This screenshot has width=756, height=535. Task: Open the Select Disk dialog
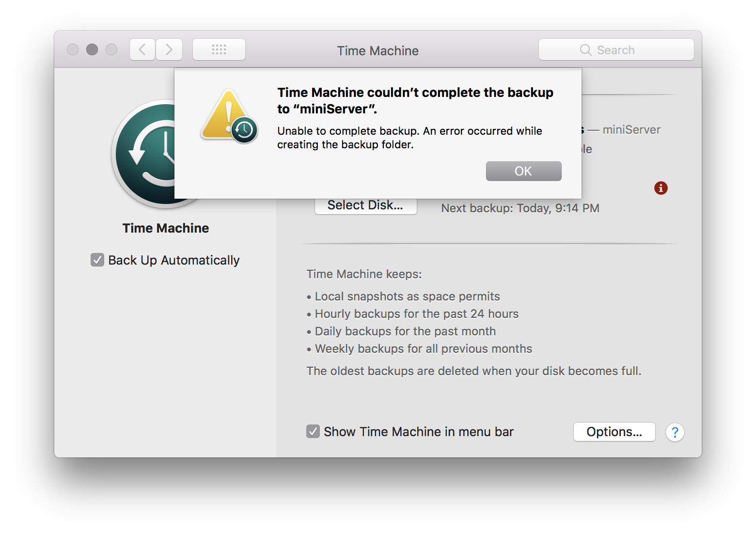(365, 205)
